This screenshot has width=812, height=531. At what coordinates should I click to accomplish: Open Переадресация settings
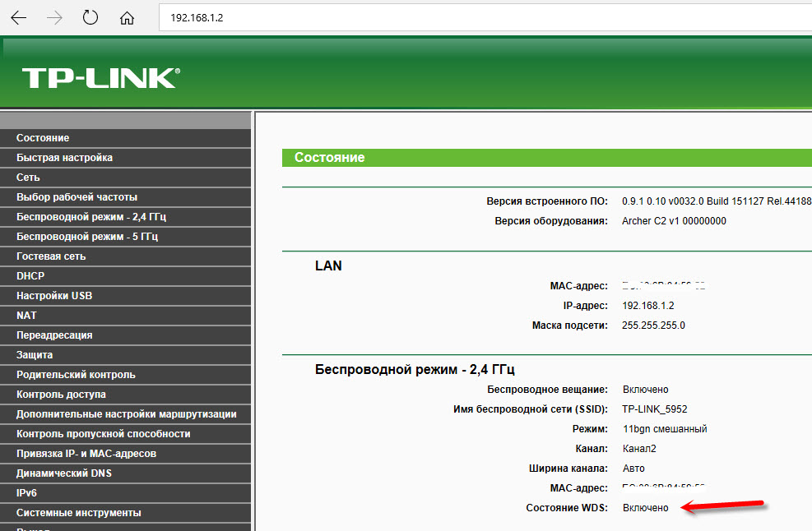point(125,335)
